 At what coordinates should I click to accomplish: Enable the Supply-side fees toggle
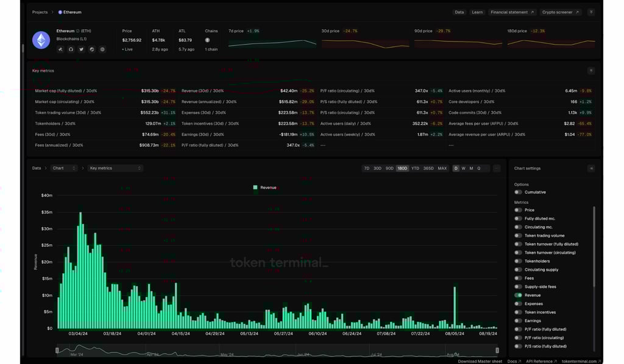(x=518, y=287)
